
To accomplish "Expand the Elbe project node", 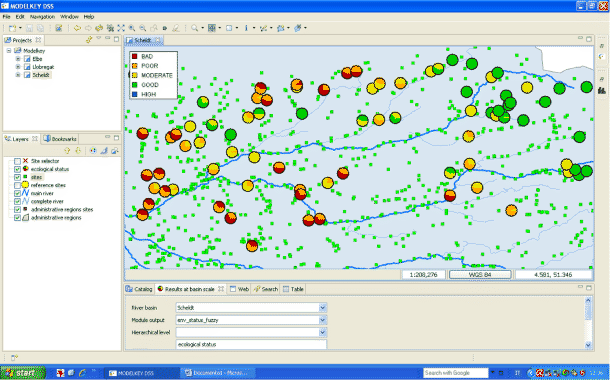I will tap(18, 59).
